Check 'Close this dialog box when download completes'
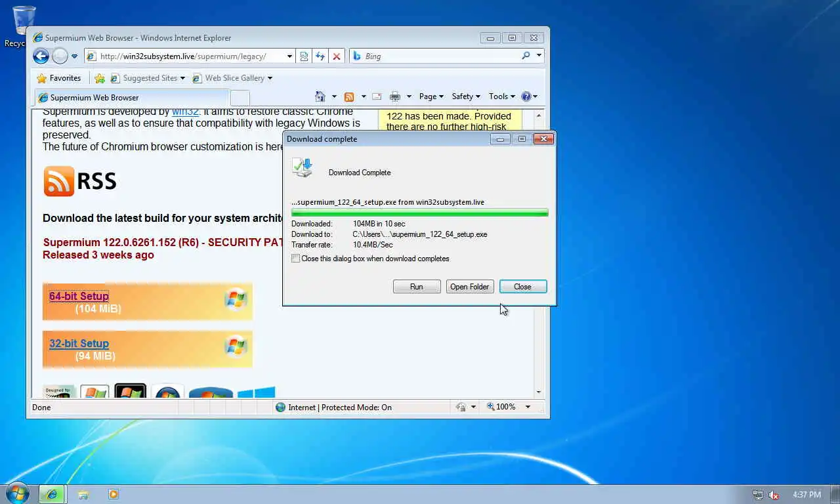Image resolution: width=840 pixels, height=504 pixels. pyautogui.click(x=296, y=259)
